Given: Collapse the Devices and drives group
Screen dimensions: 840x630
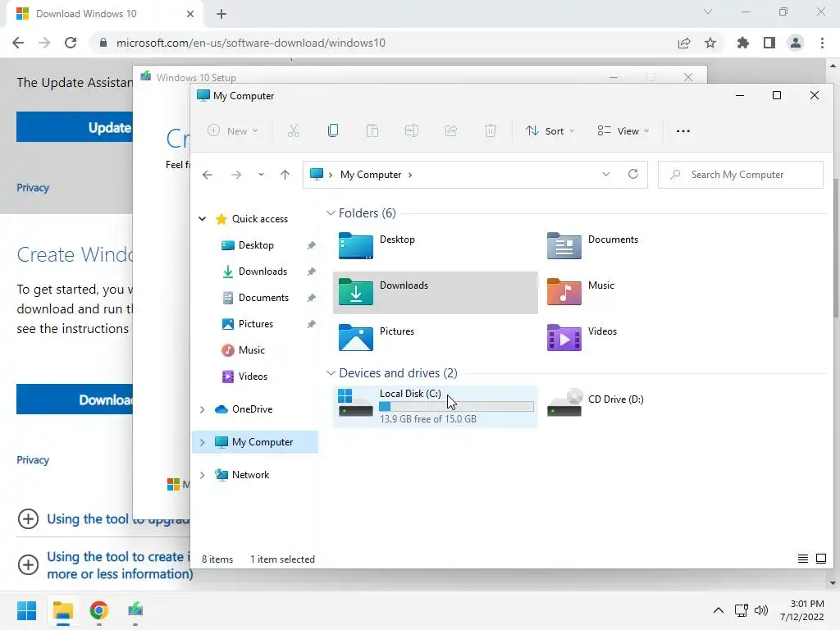Looking at the screenshot, I should (331, 373).
